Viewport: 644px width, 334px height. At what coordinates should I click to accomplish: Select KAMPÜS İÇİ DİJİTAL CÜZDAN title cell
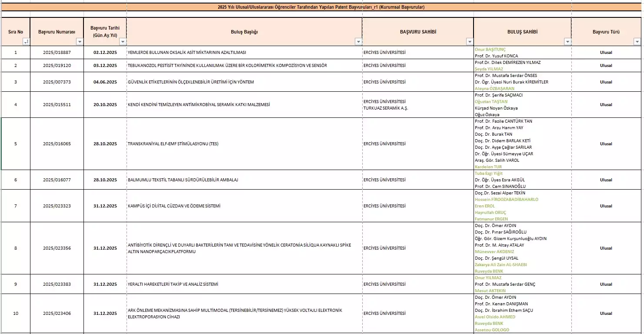(x=174, y=206)
